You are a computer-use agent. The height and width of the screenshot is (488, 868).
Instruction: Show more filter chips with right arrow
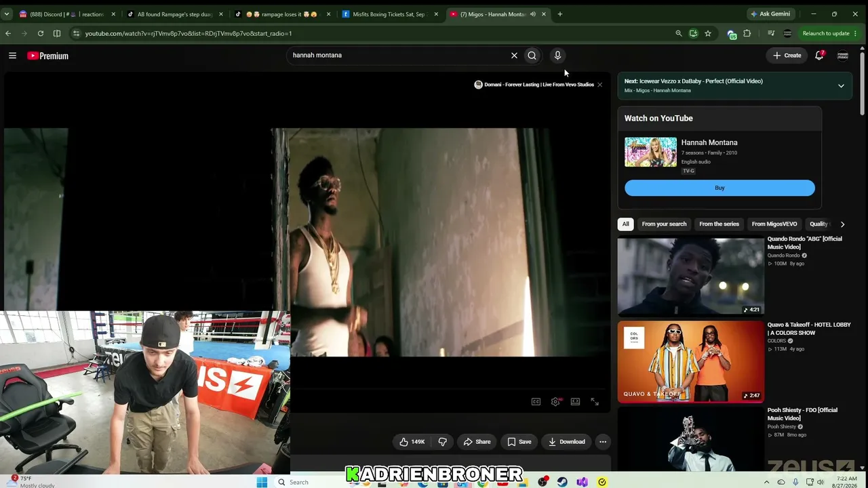(x=842, y=224)
